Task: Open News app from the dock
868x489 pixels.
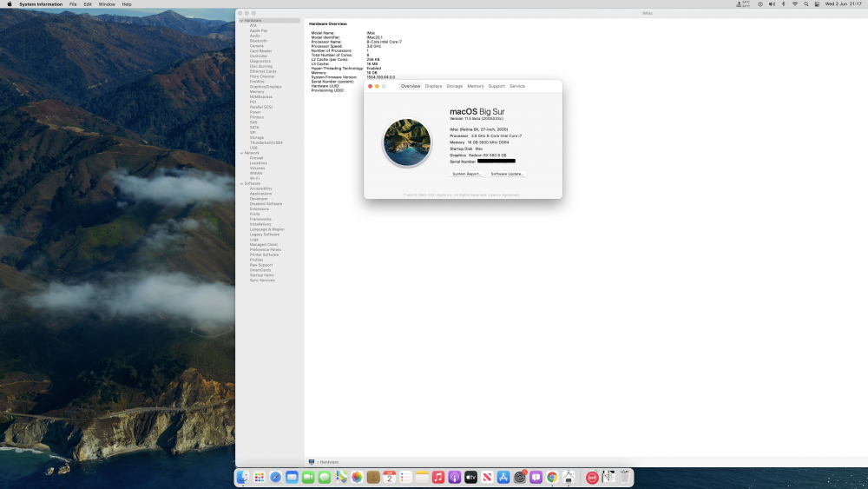Action: 487,477
